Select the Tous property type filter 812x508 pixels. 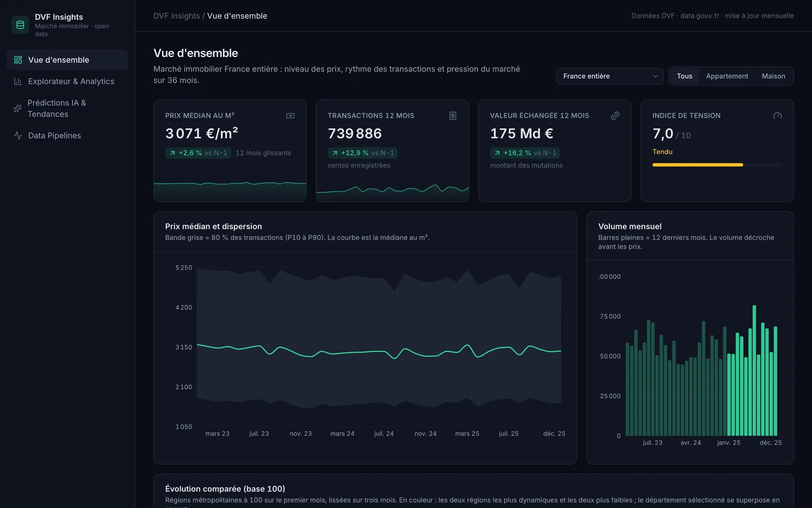(x=684, y=76)
